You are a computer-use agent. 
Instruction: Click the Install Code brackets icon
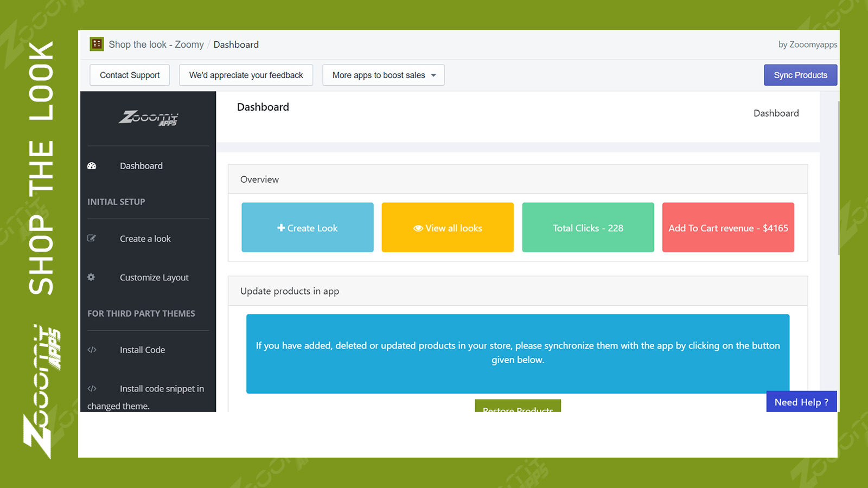click(92, 350)
